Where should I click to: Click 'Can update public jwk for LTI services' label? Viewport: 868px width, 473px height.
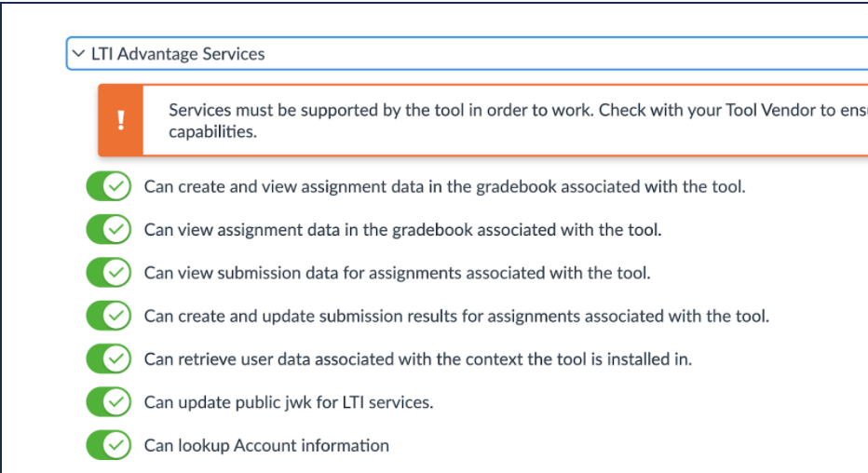click(x=289, y=402)
